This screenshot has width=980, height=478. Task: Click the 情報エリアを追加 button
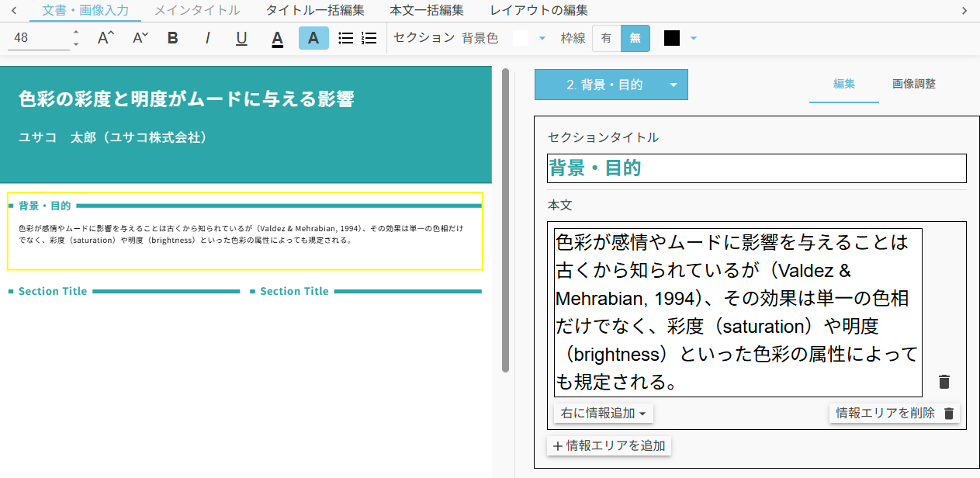coord(609,445)
